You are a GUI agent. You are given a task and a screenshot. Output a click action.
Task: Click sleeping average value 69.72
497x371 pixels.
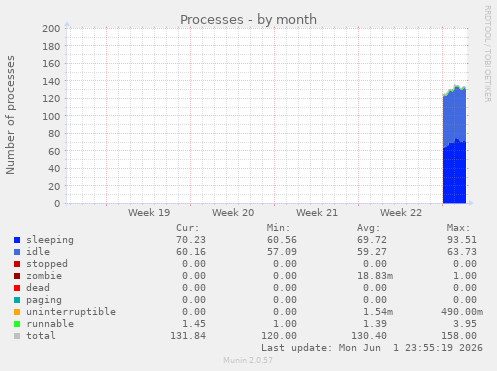tap(372, 240)
